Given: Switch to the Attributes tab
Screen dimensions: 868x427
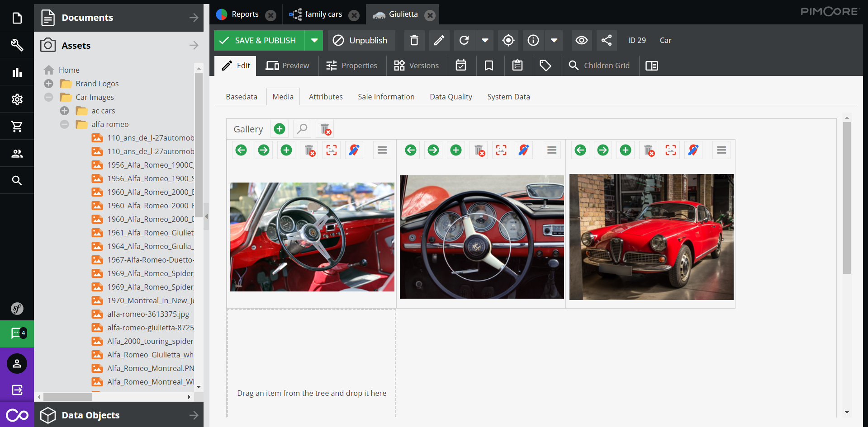Looking at the screenshot, I should coord(326,97).
